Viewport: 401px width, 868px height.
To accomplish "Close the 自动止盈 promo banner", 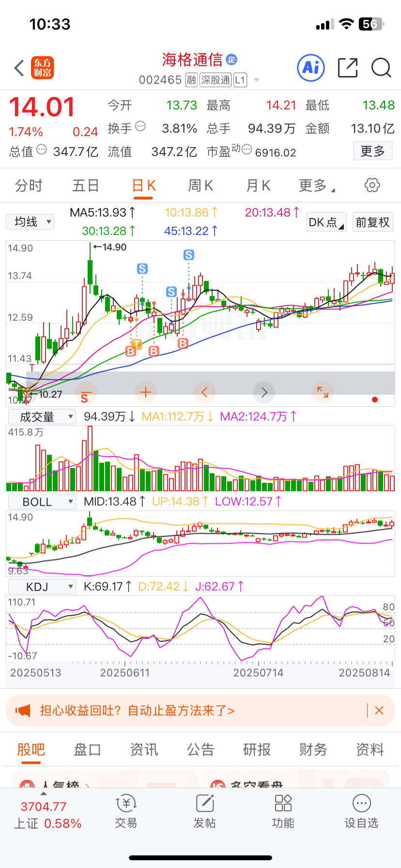I will 379,711.
